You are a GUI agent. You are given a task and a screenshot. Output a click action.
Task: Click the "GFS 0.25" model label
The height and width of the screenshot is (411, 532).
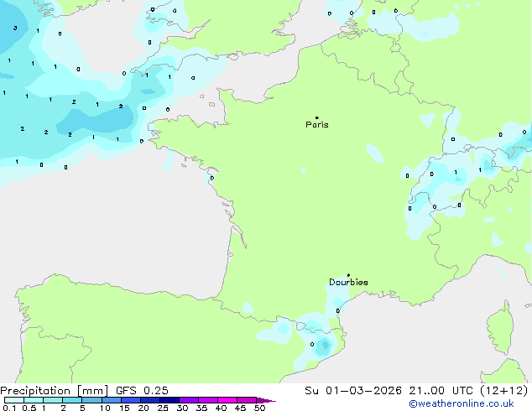[x=142, y=391]
